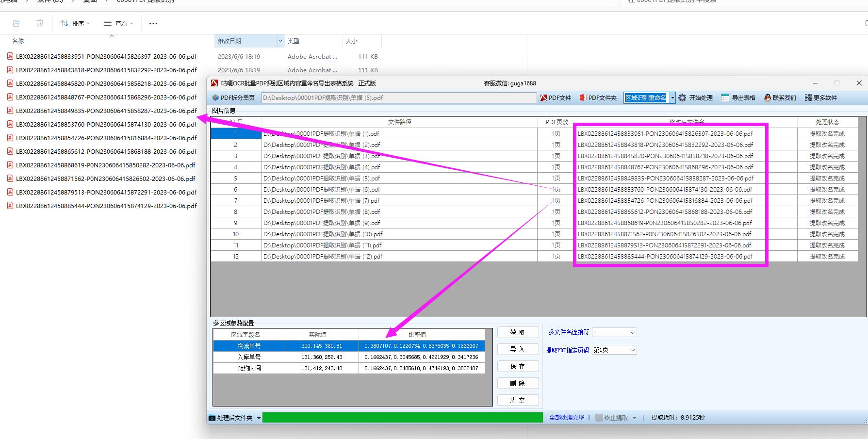Click the PDF拆分单页 toolbar button

[x=233, y=98]
